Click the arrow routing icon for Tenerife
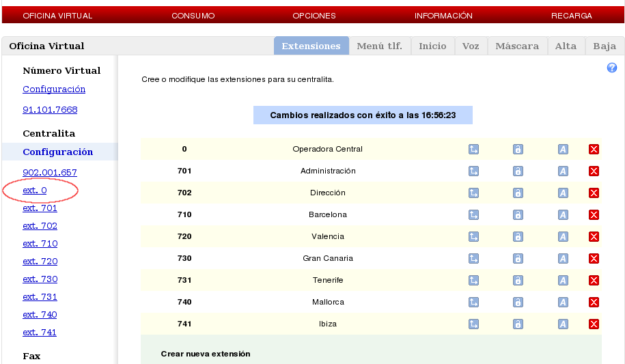 473,281
